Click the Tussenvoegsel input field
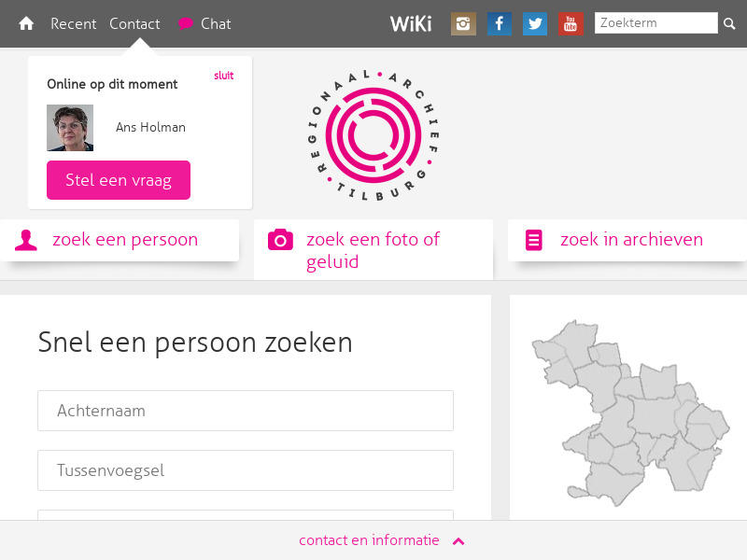Viewport: 747px width, 560px height. pyautogui.click(x=245, y=470)
